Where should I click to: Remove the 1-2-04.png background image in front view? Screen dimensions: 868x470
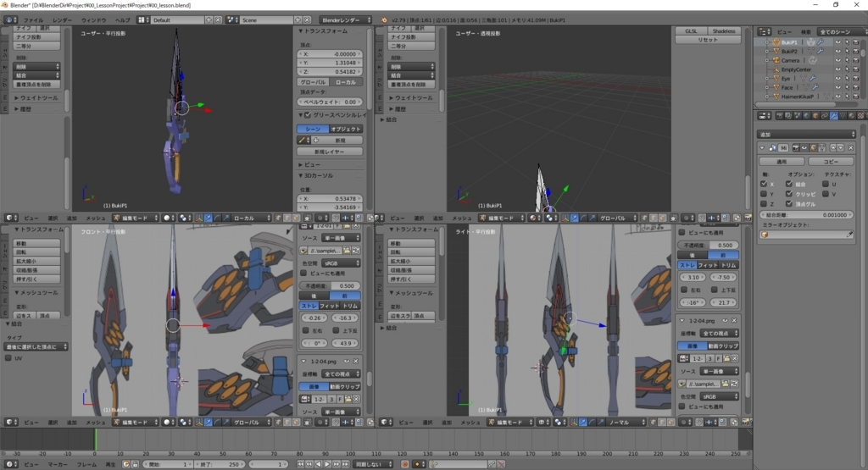coord(355,362)
